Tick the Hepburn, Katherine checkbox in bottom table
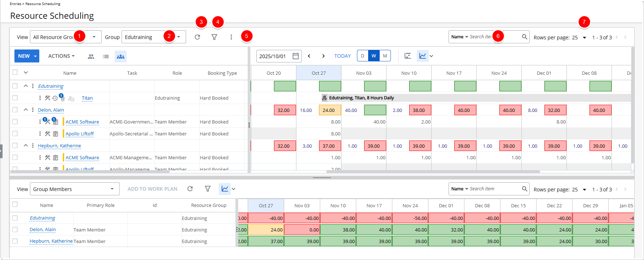Screen dimensions: 644x260 point(15,241)
